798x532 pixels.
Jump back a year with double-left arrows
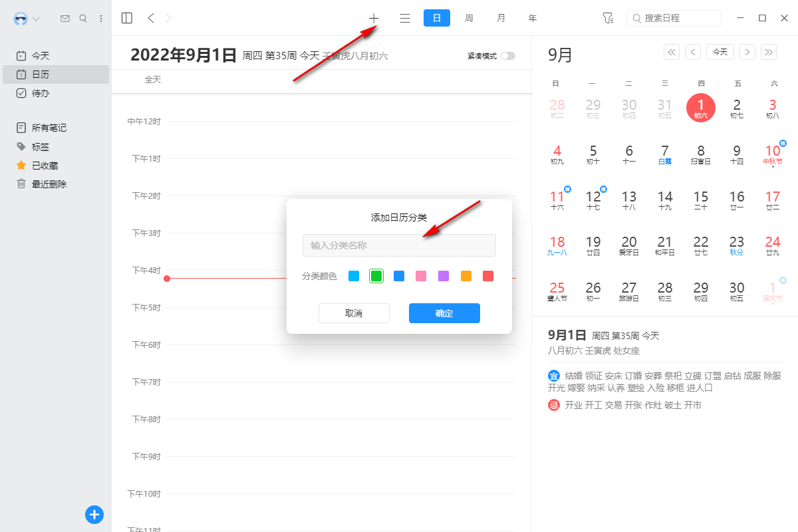pos(672,51)
